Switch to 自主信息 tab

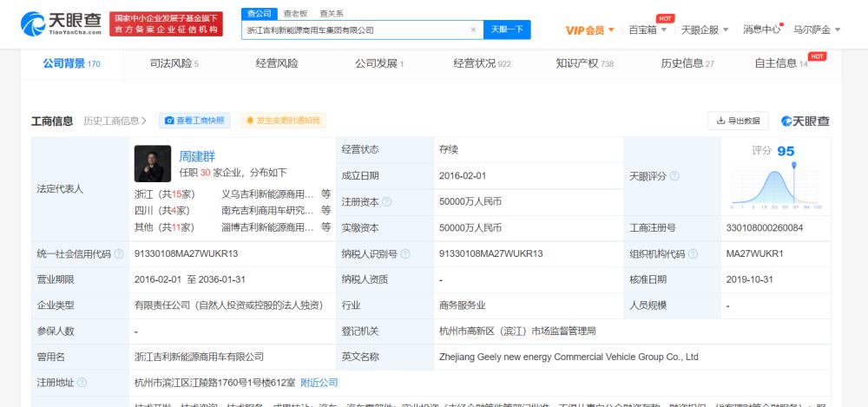pyautogui.click(x=781, y=63)
